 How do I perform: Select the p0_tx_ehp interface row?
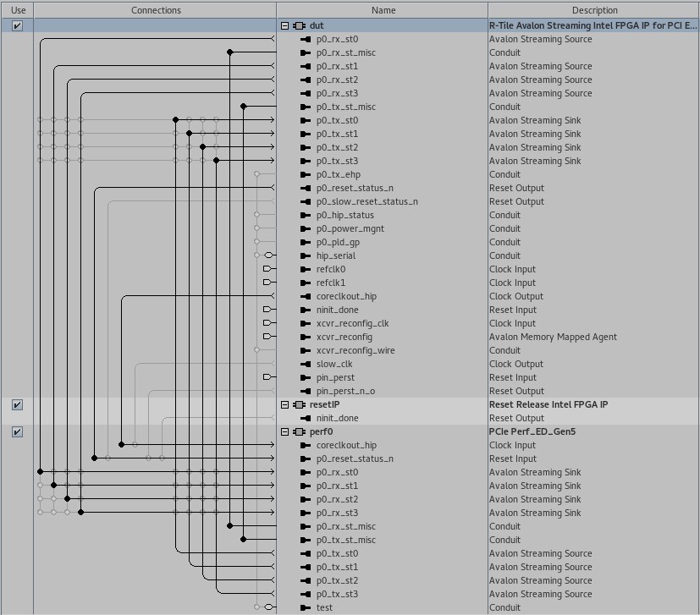(x=338, y=175)
